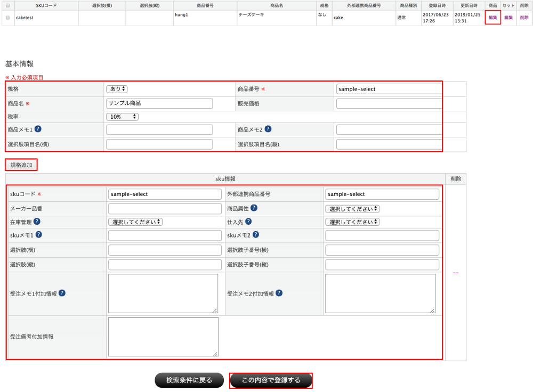Viewport: 533px width, 392px height.
Task: Show help for 仕入先 field
Action: pyautogui.click(x=248, y=222)
